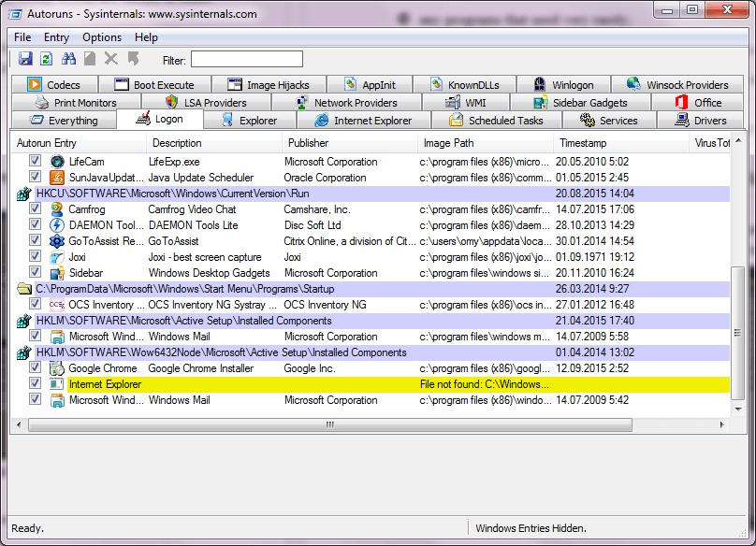
Task: Select the "File not found: C:\Windows..." cell
Action: point(485,384)
